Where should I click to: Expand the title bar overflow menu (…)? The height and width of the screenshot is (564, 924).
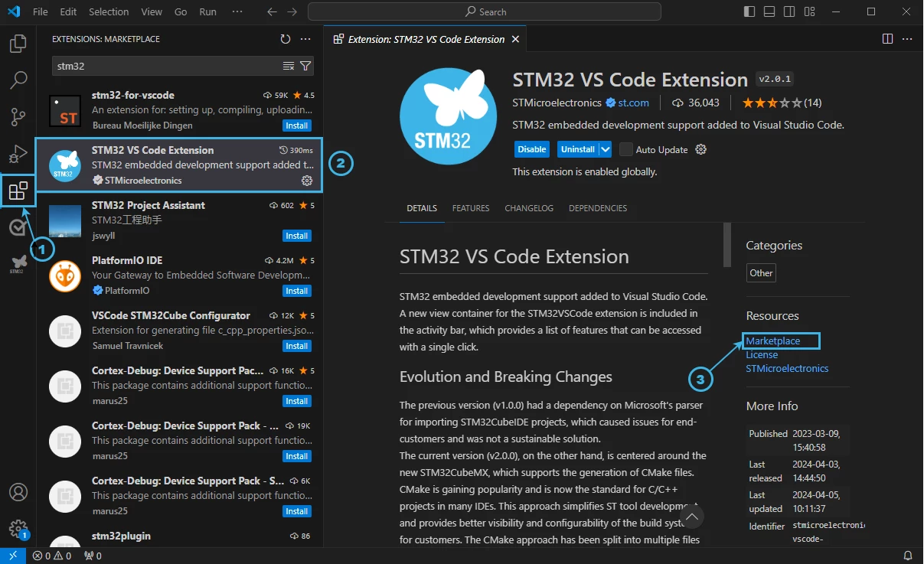pyautogui.click(x=237, y=11)
